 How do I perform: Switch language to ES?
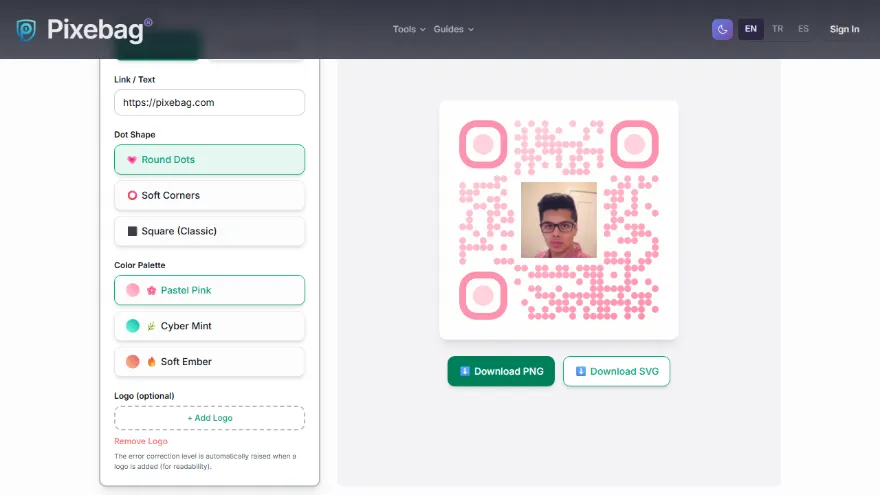pyautogui.click(x=803, y=29)
